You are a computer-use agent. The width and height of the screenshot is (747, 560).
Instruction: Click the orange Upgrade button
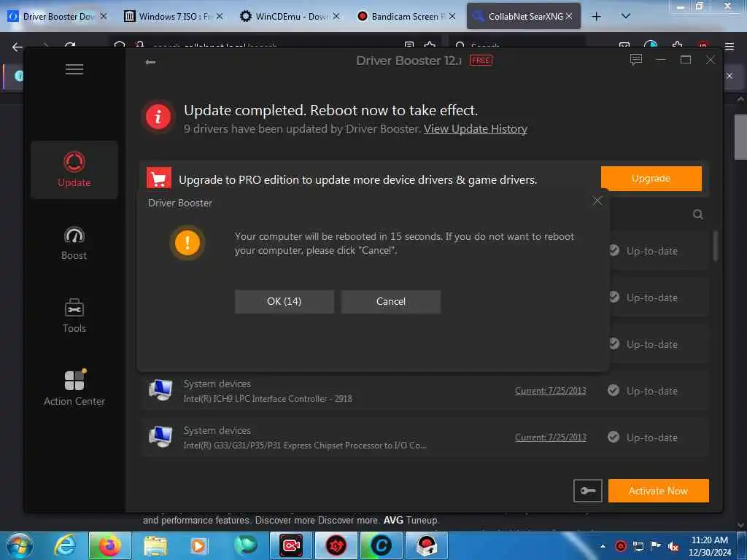point(651,179)
